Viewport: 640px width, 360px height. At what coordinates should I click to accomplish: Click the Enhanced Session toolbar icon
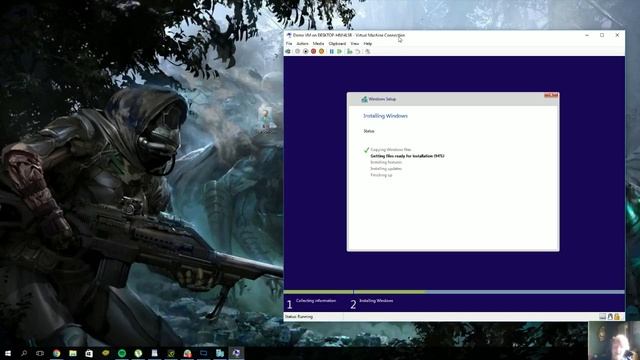368,51
